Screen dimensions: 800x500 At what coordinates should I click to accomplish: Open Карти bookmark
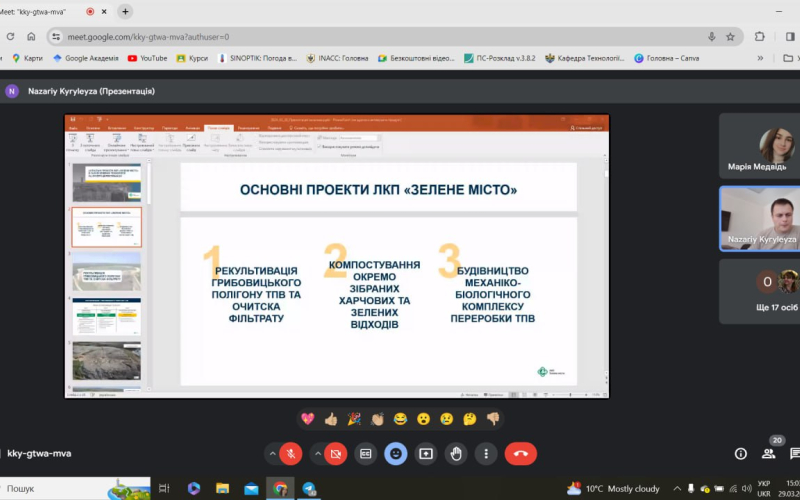27,58
